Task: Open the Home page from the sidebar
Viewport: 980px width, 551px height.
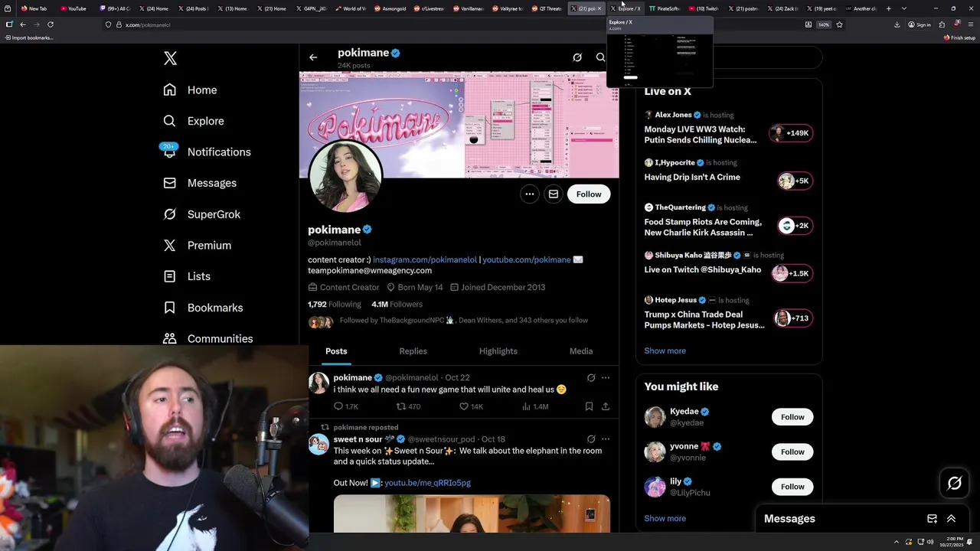Action: click(191, 90)
